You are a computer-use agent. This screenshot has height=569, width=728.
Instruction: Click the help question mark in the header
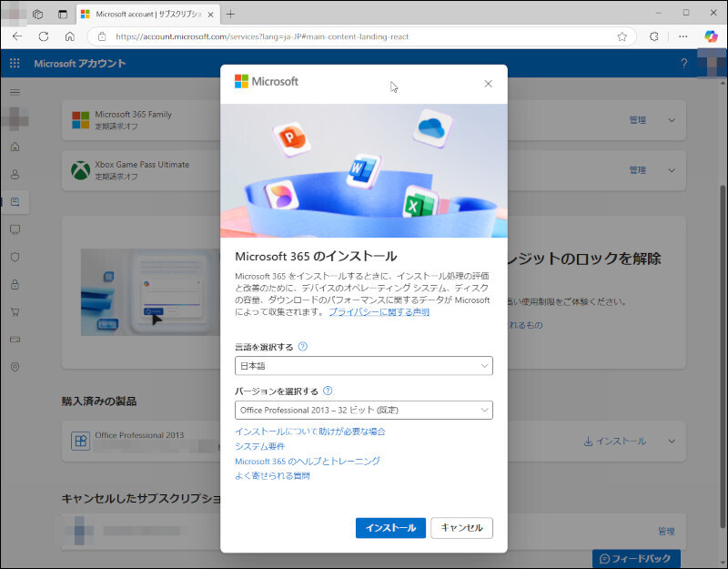[684, 63]
